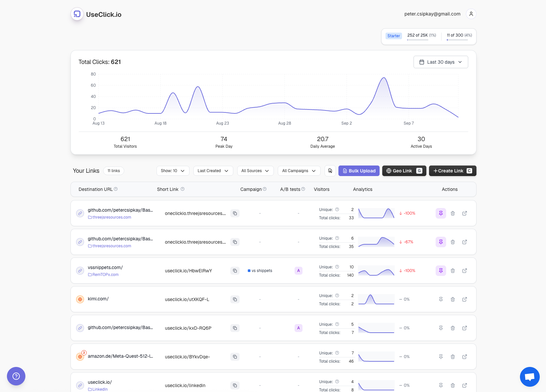Open the All Campaigns filter
This screenshot has height=392, width=546.
(x=299, y=171)
